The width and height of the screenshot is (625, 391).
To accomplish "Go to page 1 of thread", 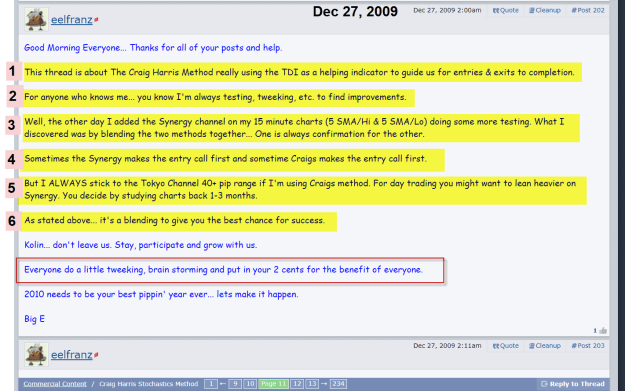I will tap(211, 384).
